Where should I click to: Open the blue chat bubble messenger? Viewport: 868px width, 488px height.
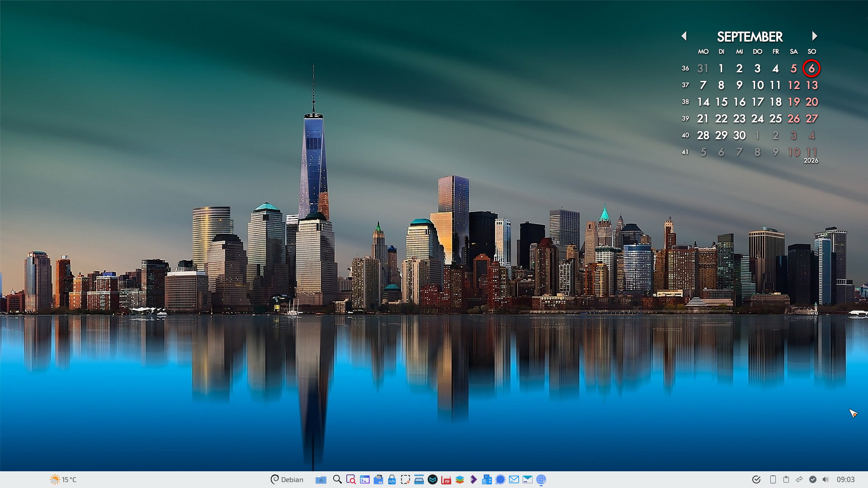pos(500,479)
